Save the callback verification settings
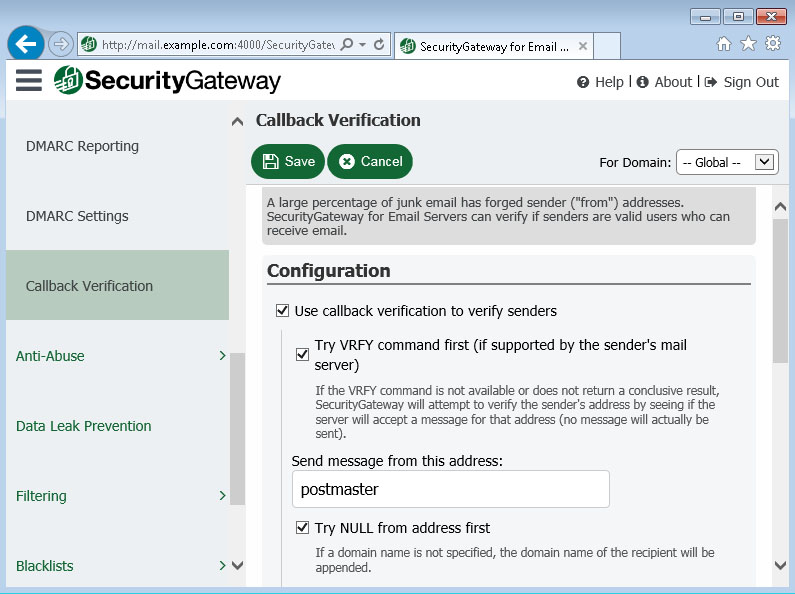795x594 pixels. tap(287, 161)
